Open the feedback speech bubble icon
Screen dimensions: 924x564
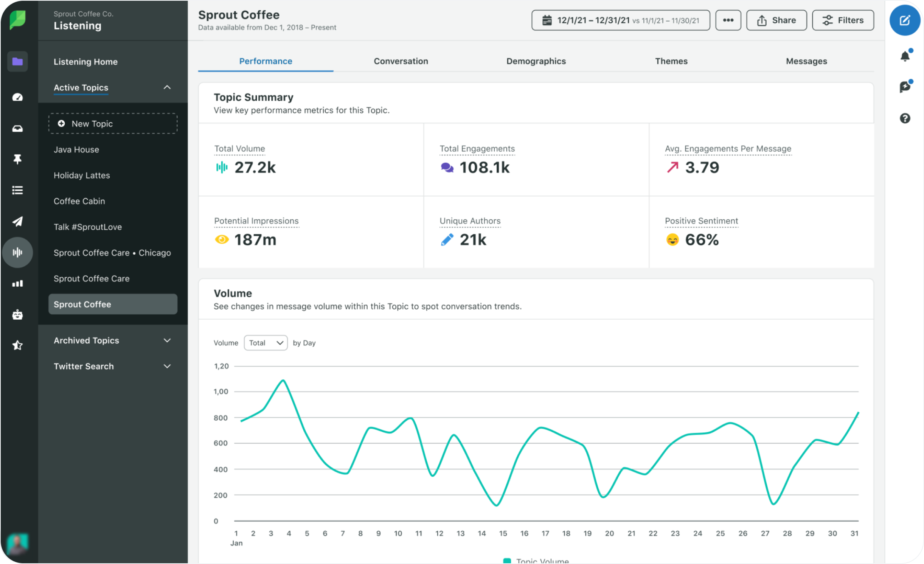point(906,87)
